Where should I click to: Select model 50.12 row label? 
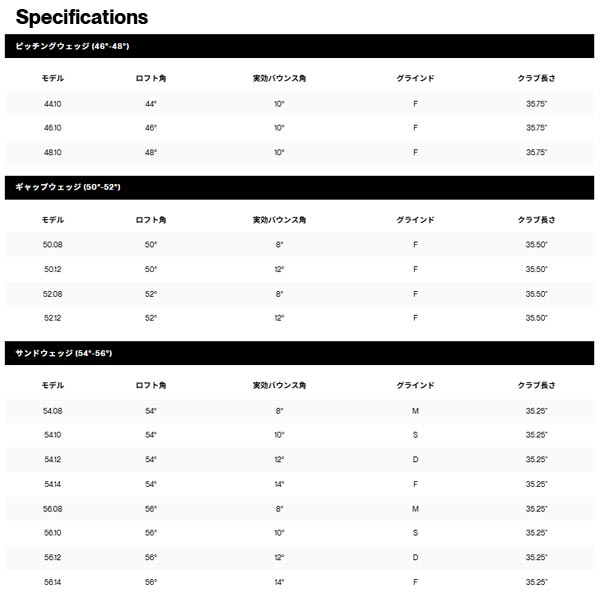(x=53, y=269)
